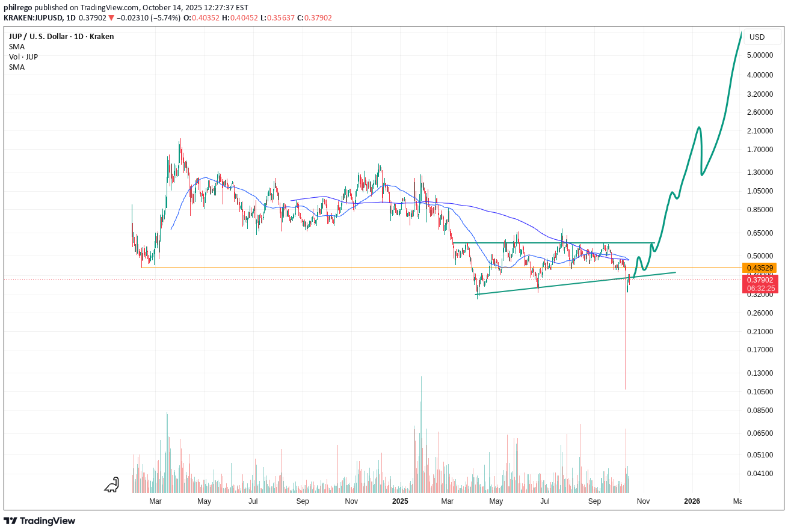Select the SMA label below Vol · JUP

(17, 67)
